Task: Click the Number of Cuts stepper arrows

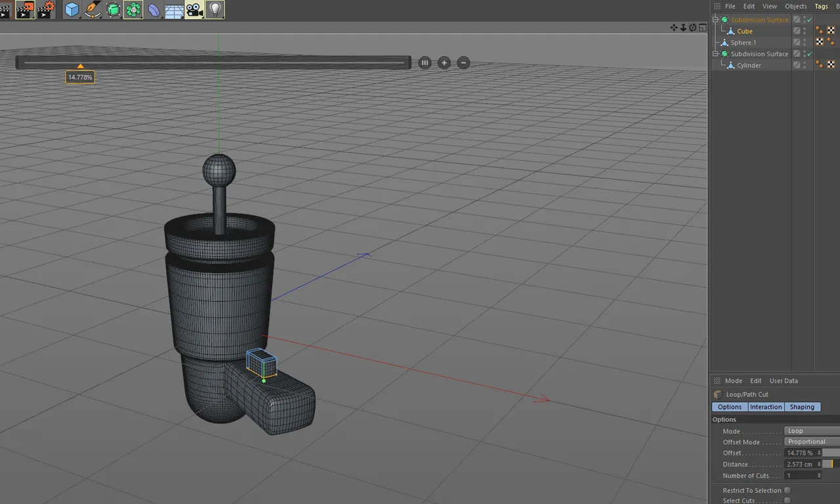Action: click(819, 475)
